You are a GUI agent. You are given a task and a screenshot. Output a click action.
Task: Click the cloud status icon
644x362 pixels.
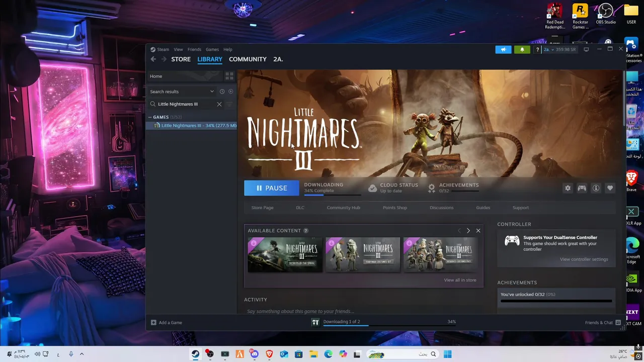tap(372, 188)
